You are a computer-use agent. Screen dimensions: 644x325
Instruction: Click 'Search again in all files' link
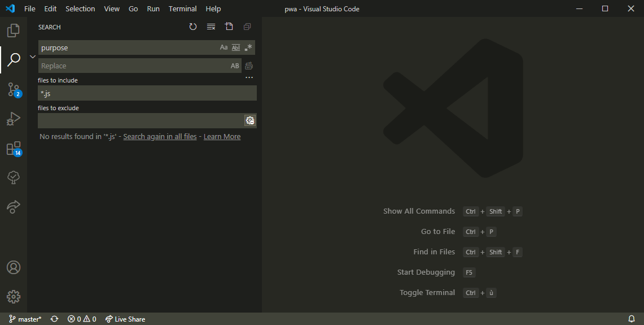point(160,137)
